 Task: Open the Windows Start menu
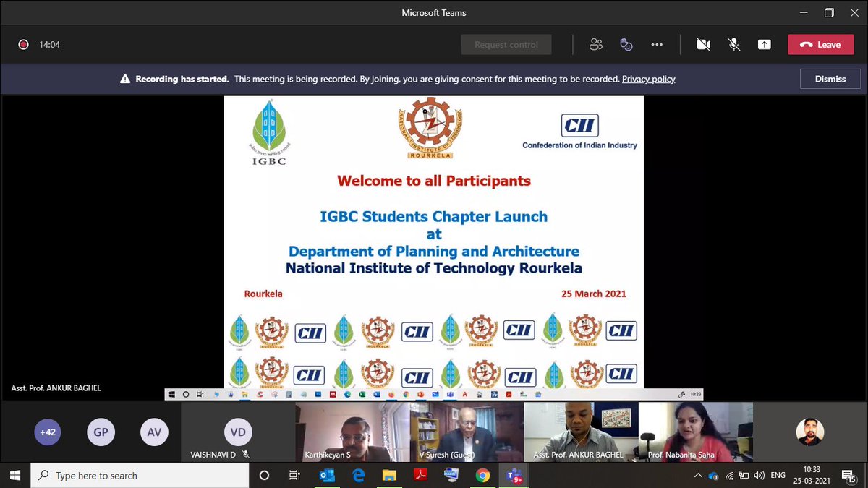pos(16,475)
